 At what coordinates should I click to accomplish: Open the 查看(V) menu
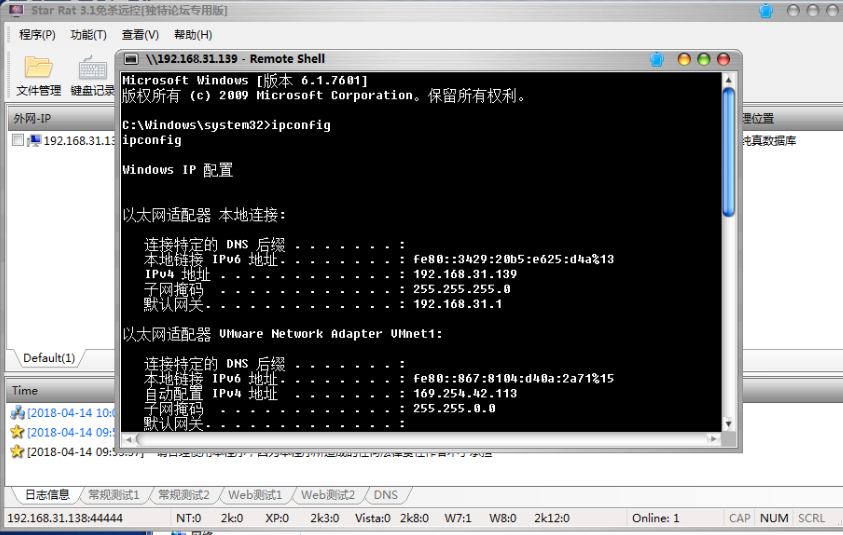point(140,35)
